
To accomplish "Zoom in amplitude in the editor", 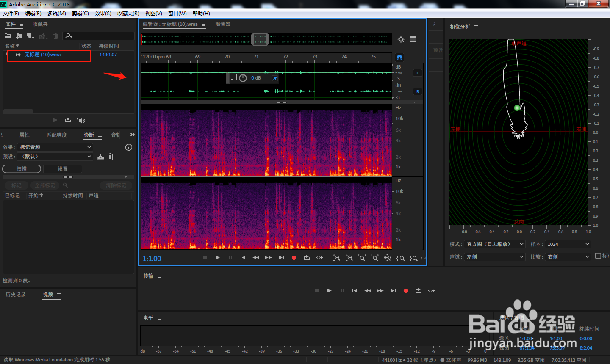I will (336, 258).
